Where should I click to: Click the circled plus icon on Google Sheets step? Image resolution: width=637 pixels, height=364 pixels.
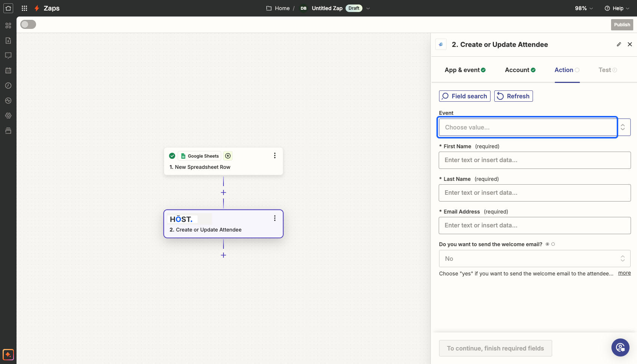(228, 156)
